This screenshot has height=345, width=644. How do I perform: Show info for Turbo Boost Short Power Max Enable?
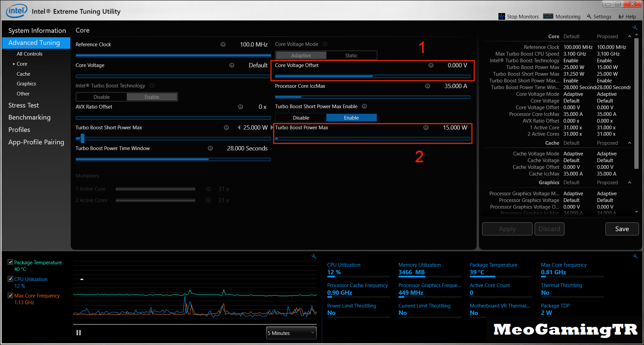point(364,106)
